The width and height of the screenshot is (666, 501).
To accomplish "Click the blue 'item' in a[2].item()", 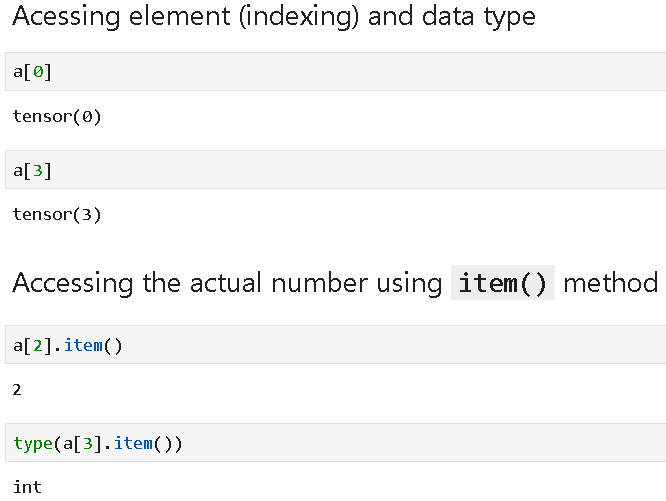I will click(83, 346).
